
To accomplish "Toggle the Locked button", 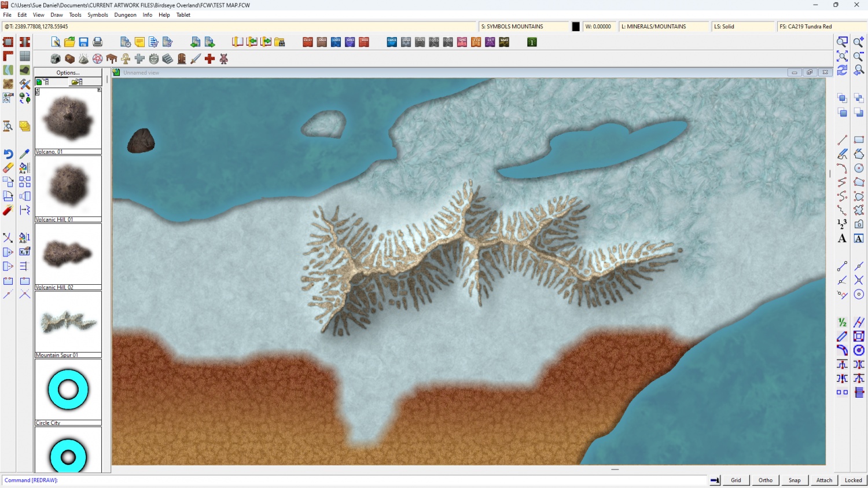I will 853,480.
